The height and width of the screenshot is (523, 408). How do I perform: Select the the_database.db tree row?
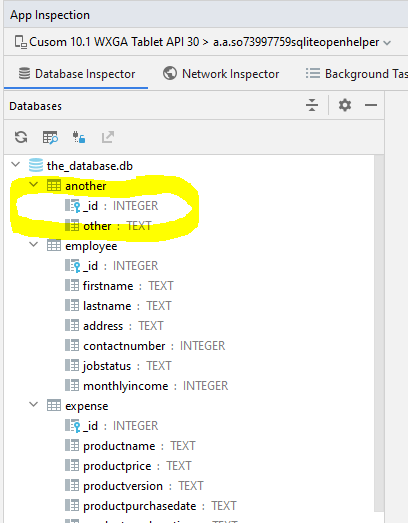click(189, 166)
